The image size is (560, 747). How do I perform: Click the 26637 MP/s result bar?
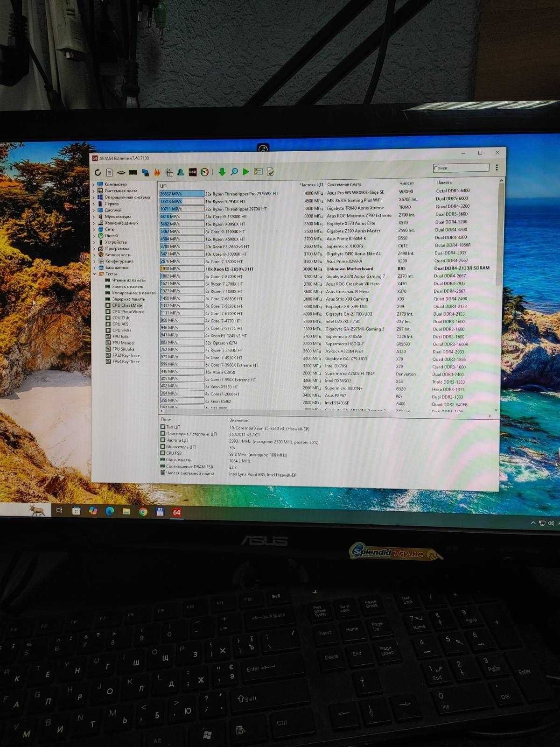coord(182,194)
